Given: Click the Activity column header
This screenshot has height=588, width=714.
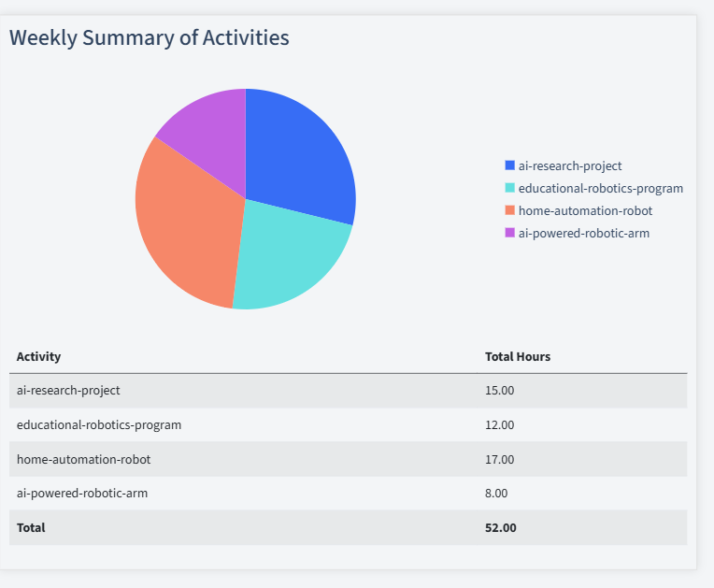Looking at the screenshot, I should [x=38, y=356].
